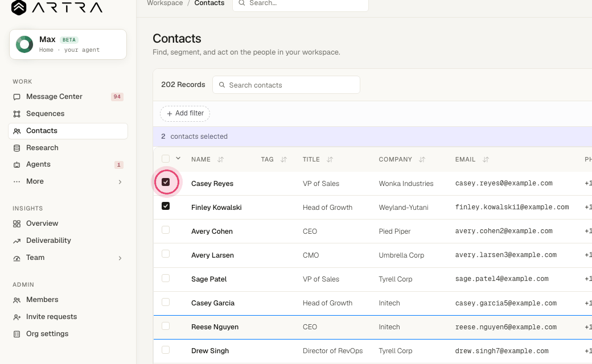
Task: Click the magnifier icon in top Search bar
Action: coord(241,3)
